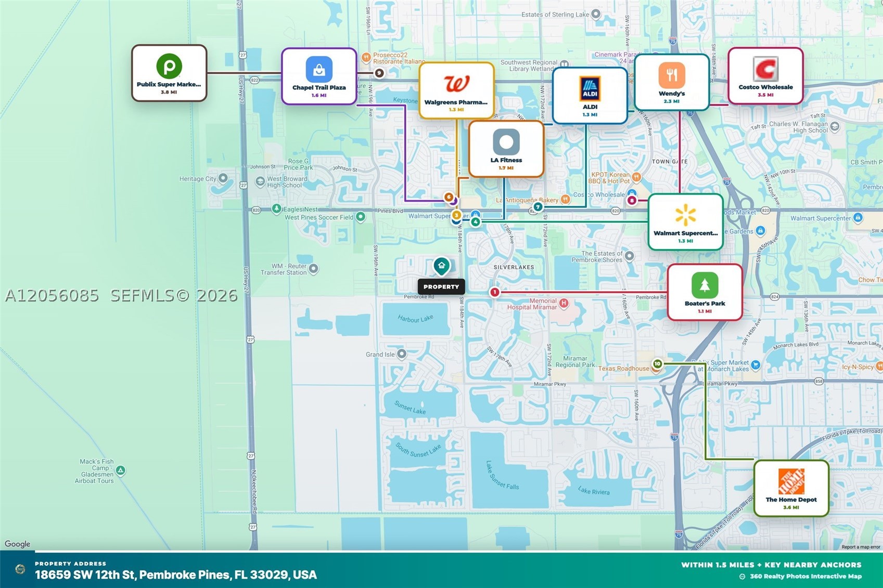Screen dimensions: 883x588
Task: Select the Texas Roadhouse restaurant pin
Action: (x=656, y=369)
